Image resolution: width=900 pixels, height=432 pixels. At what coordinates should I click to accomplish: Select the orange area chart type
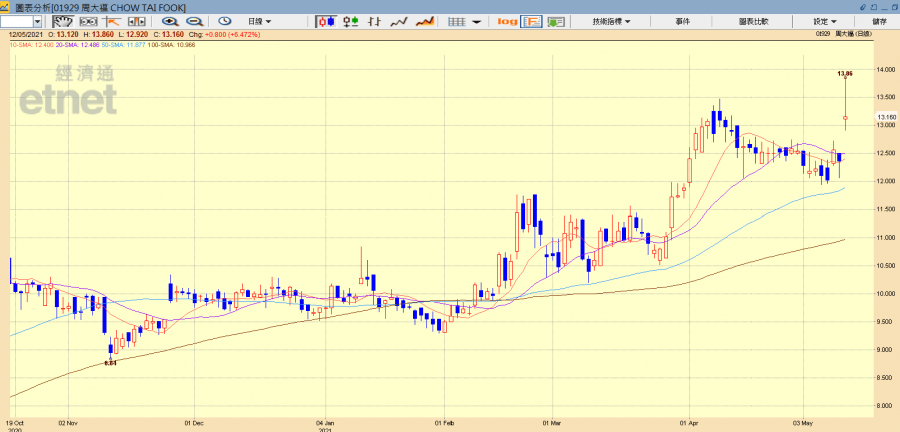pos(424,21)
